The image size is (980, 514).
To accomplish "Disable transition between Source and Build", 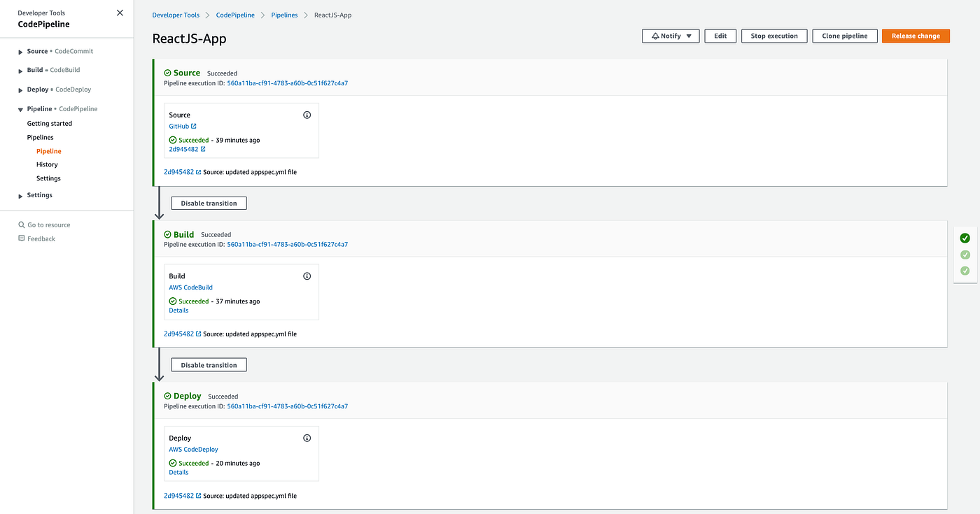I will coord(209,204).
